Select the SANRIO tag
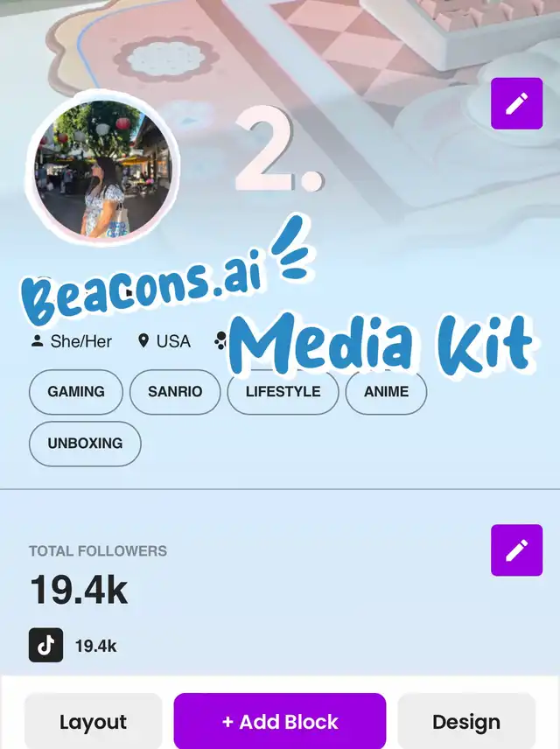The height and width of the screenshot is (749, 560). (175, 392)
